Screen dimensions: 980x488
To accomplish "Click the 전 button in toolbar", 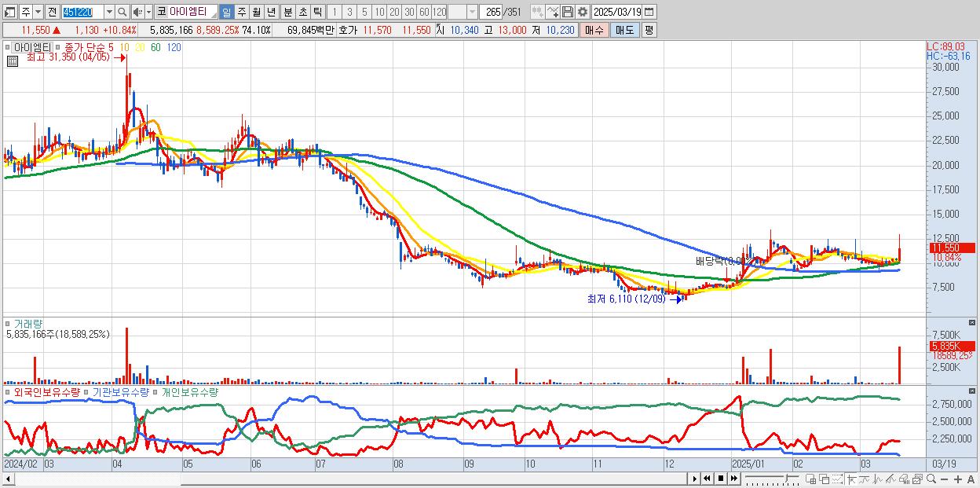I will click(52, 12).
